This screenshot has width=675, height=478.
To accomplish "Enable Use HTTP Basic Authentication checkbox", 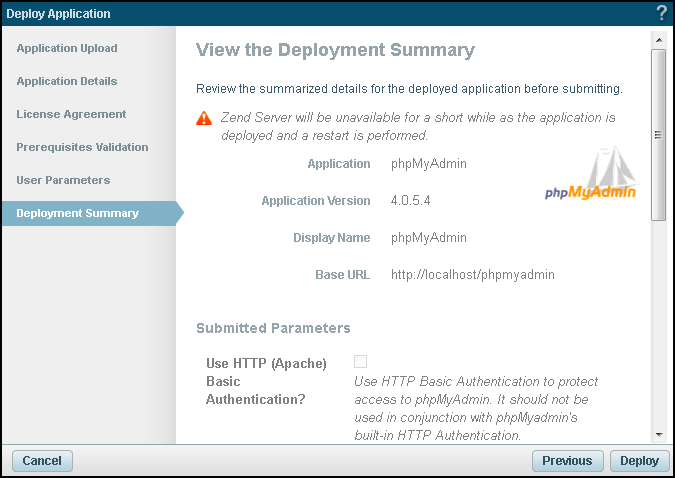I will pyautogui.click(x=360, y=362).
